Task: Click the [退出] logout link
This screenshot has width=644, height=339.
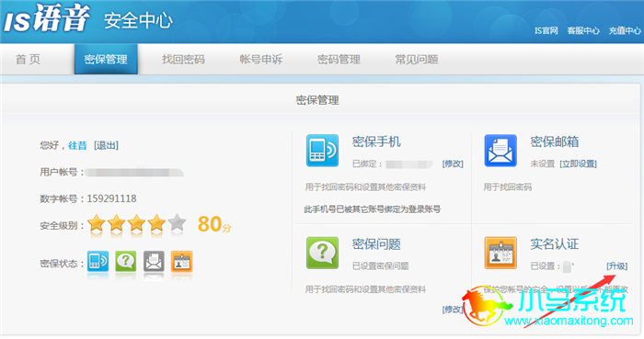Action: [106, 145]
